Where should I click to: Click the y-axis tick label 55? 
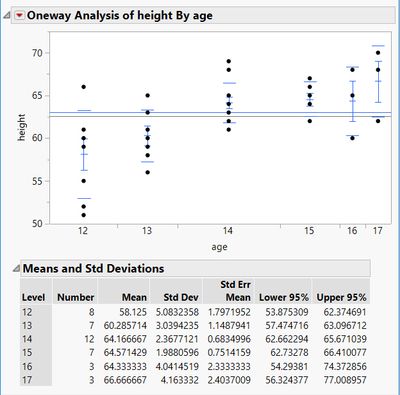(37, 181)
